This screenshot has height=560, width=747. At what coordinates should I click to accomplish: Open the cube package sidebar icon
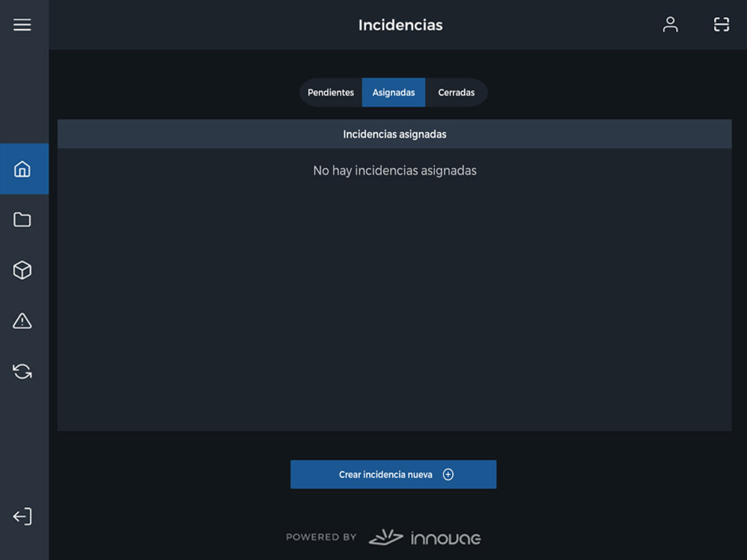pos(22,270)
